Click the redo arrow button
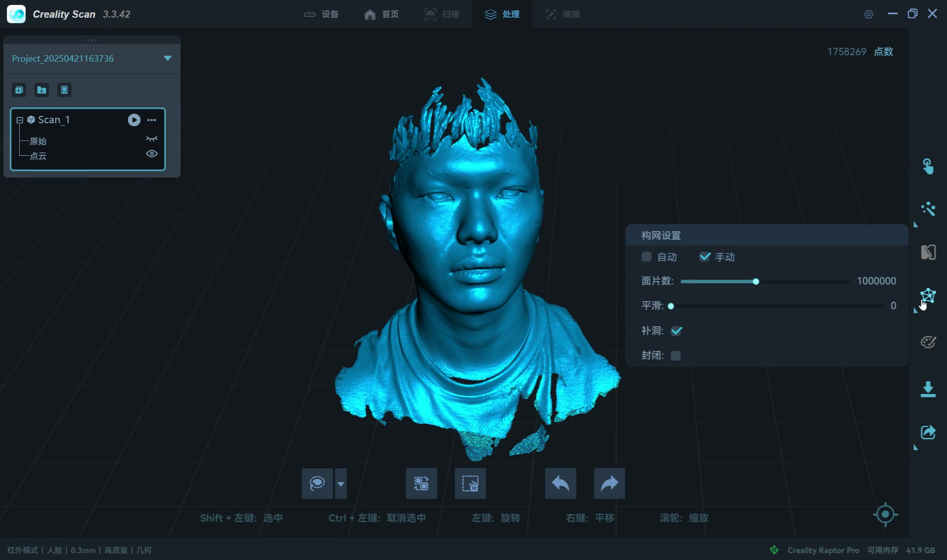The image size is (947, 560). click(609, 483)
